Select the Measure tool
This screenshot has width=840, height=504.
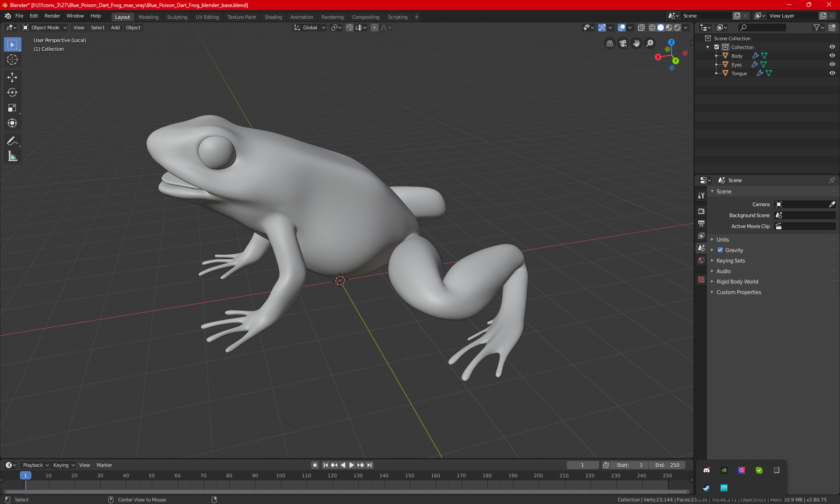pyautogui.click(x=12, y=156)
